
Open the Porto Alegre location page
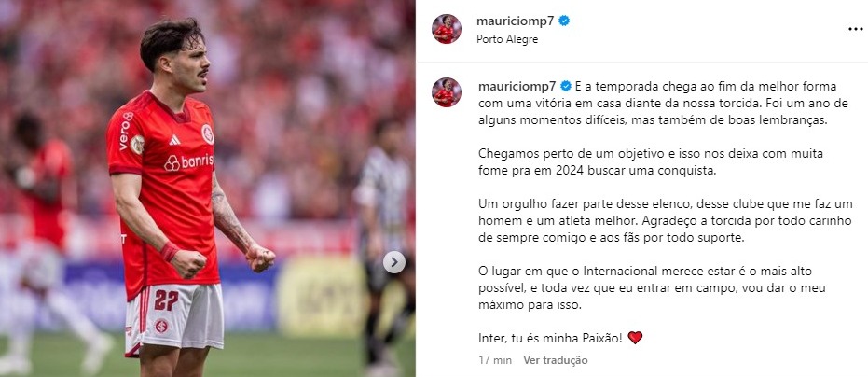[507, 39]
